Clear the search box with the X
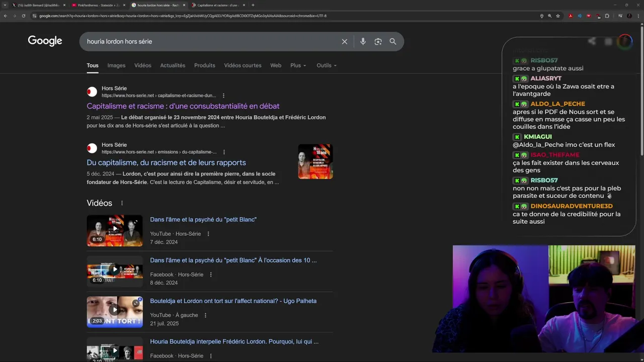644x362 pixels. coord(345,42)
